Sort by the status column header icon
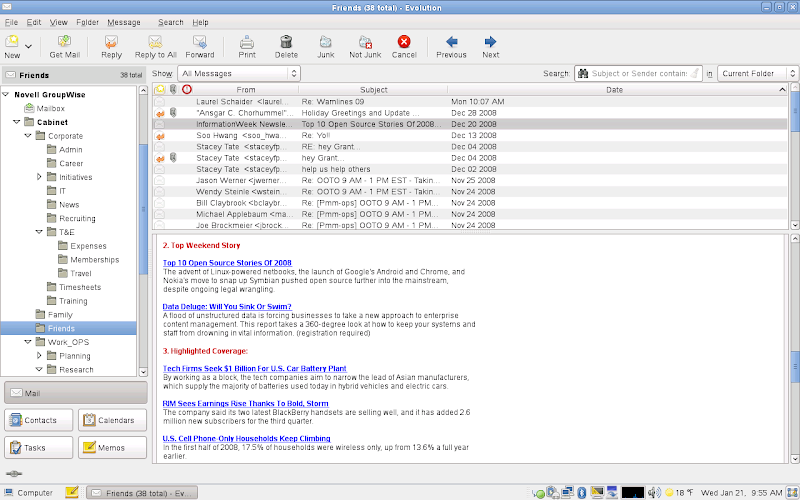800x500 pixels. [160, 89]
